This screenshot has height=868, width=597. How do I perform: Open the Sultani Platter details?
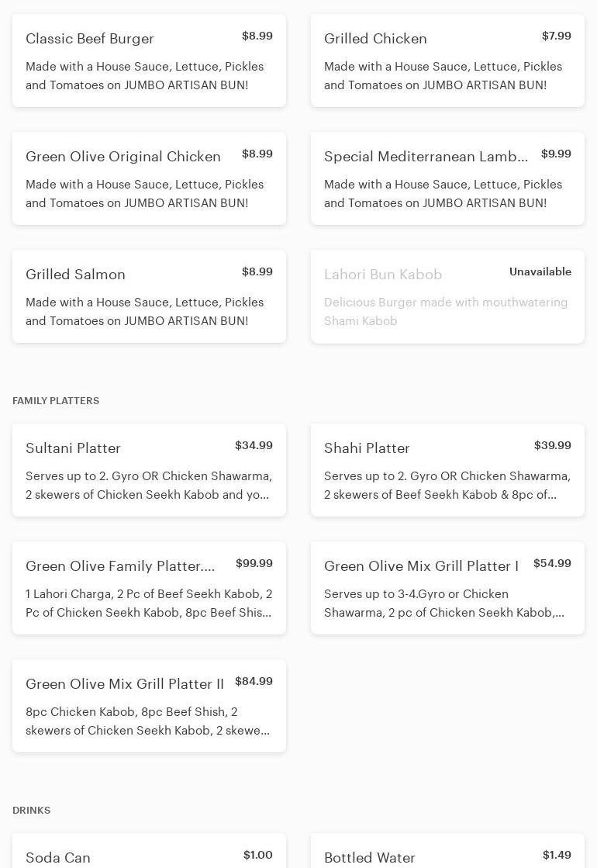149,470
